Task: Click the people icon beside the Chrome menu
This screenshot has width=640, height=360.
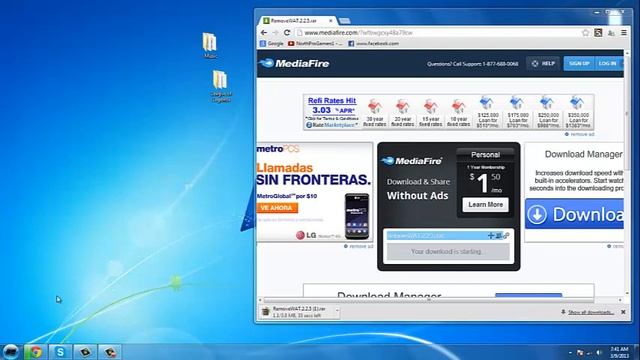Action: (611, 33)
